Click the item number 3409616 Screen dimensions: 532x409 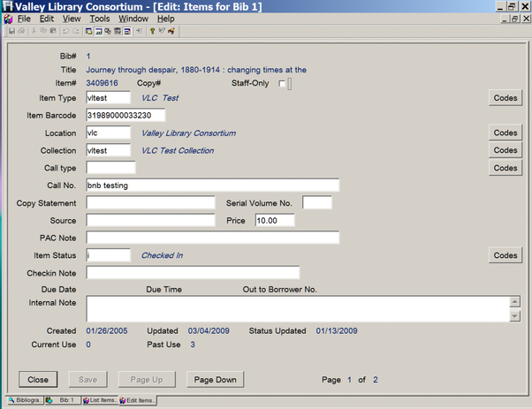(x=102, y=83)
